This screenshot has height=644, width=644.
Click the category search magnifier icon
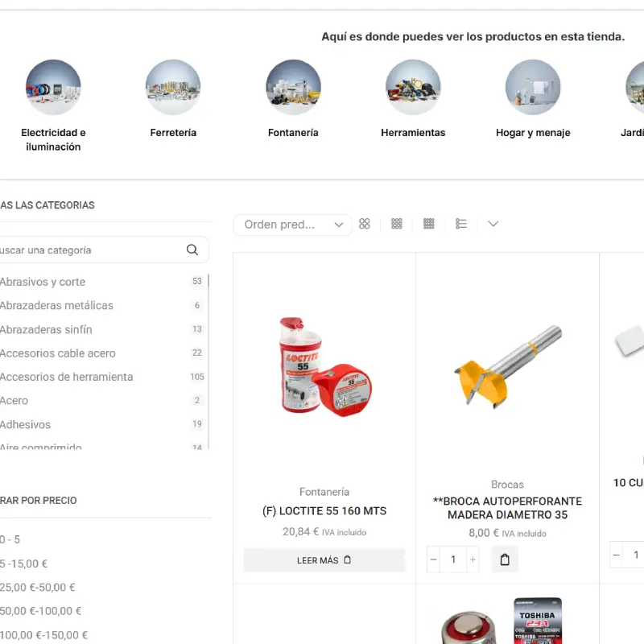point(192,250)
